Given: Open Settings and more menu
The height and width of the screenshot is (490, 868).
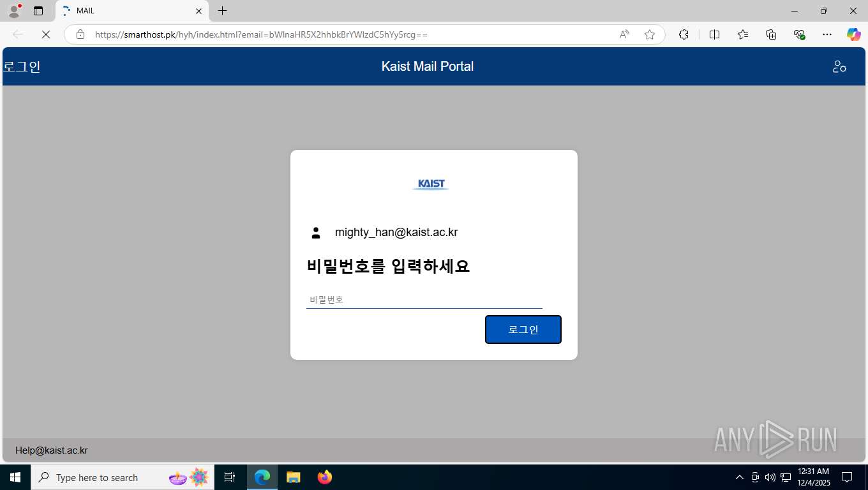Looking at the screenshot, I should pyautogui.click(x=827, y=34).
